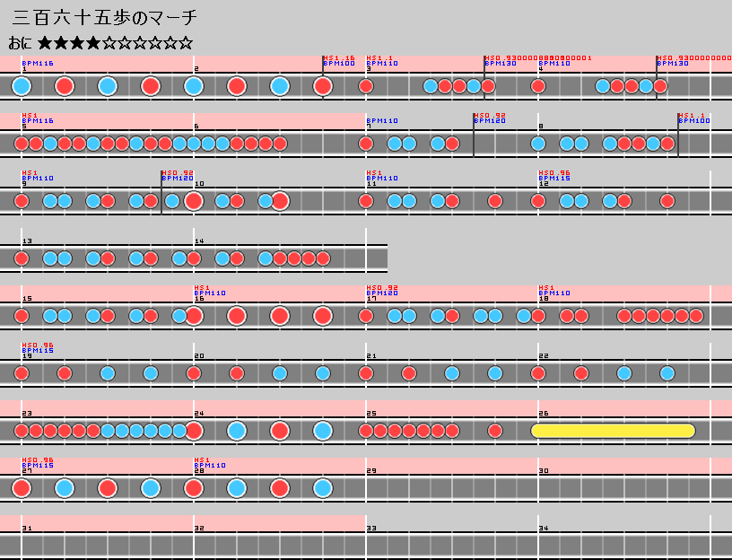Click the isolated red note after measure 25's cluster
Image resolution: width=732 pixels, height=560 pixels.
point(495,431)
